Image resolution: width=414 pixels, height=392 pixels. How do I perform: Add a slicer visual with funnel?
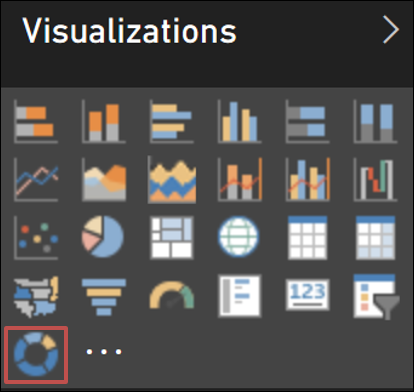(x=377, y=297)
